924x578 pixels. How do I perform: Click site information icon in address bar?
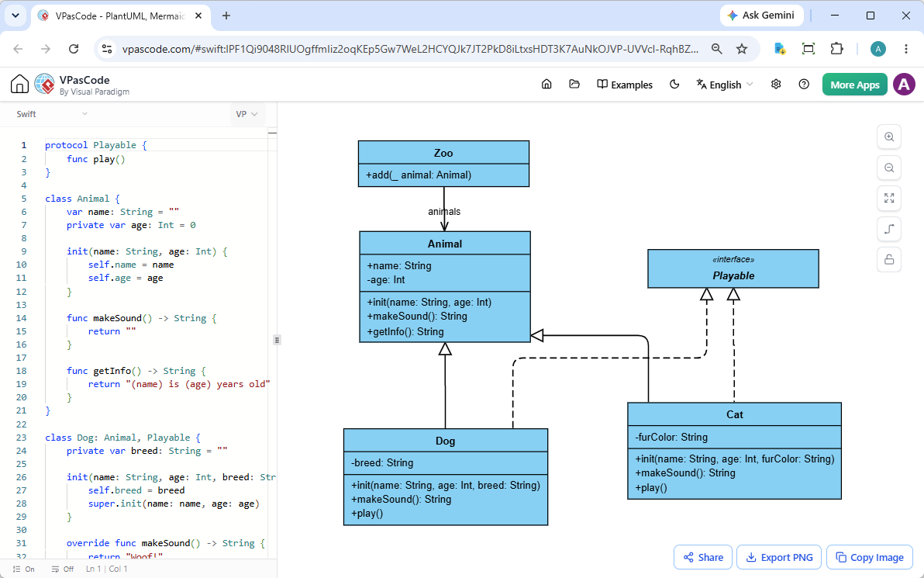[107, 49]
